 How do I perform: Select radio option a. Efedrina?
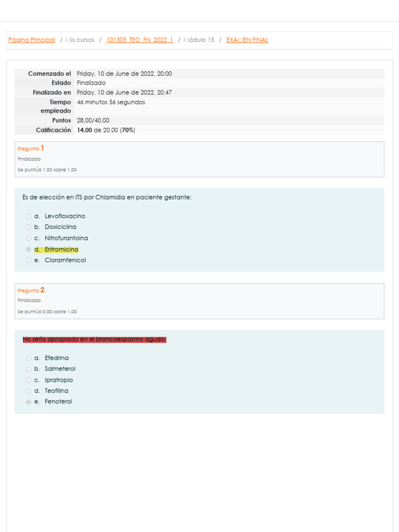[x=29, y=358]
